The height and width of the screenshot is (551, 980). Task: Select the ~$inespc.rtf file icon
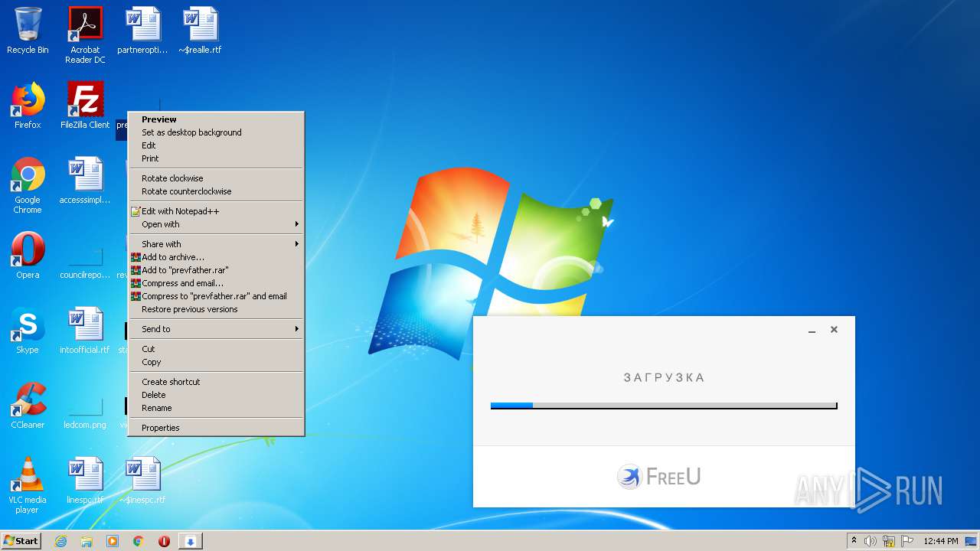142,481
